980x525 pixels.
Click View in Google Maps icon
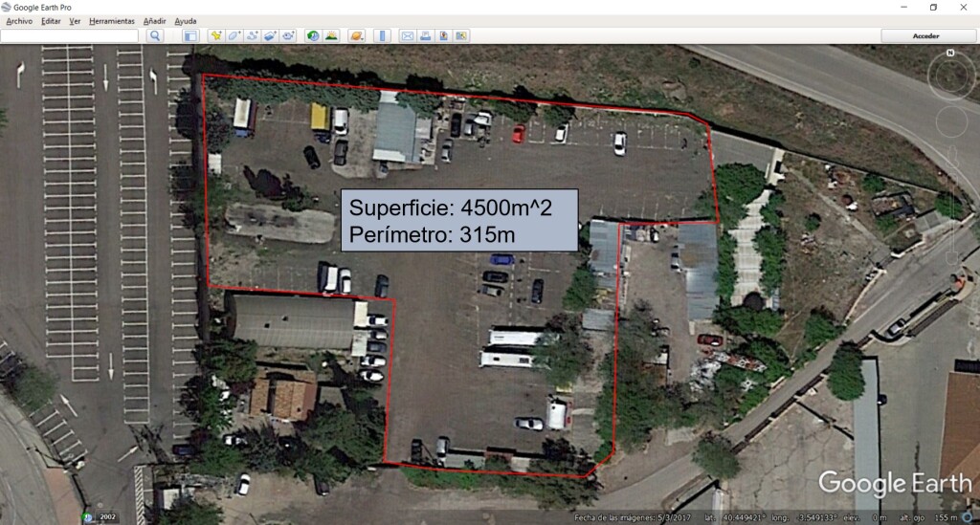pos(461,36)
